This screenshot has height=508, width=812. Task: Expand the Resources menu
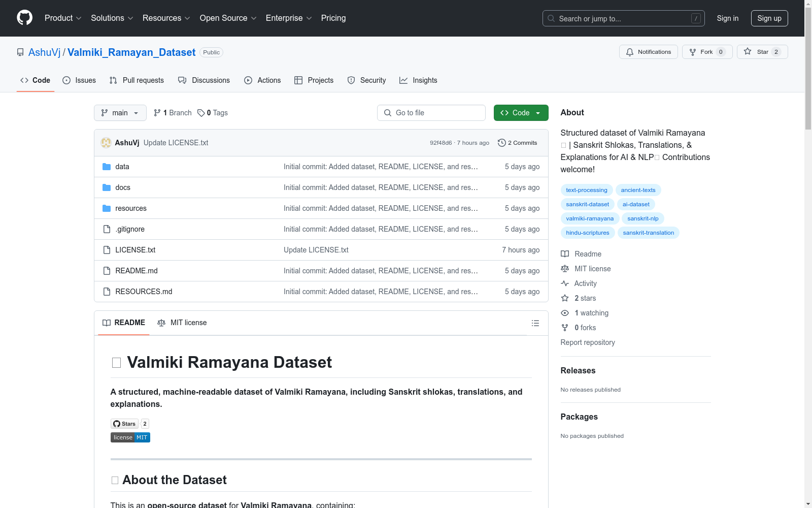point(166,18)
